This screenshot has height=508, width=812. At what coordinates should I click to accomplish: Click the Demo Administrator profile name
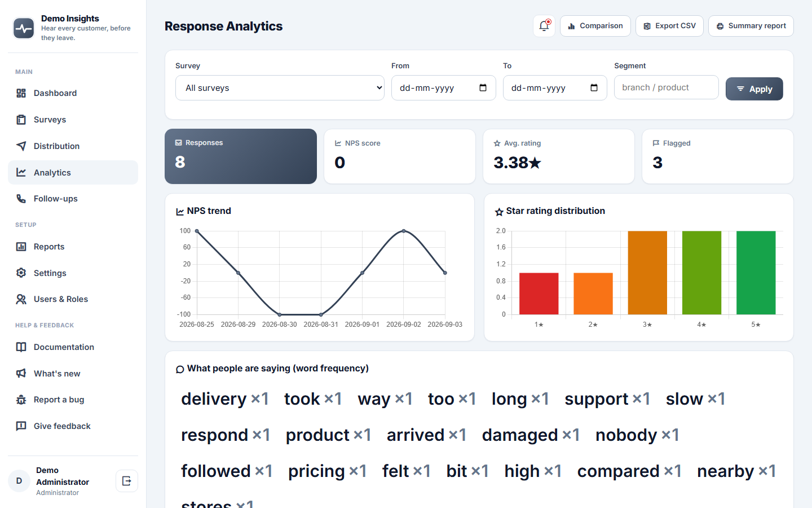coord(63,476)
